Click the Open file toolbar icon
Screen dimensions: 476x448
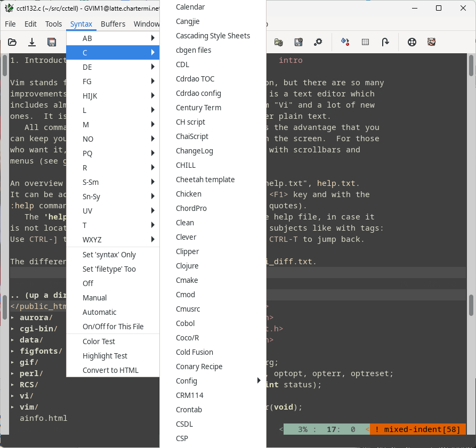click(12, 42)
